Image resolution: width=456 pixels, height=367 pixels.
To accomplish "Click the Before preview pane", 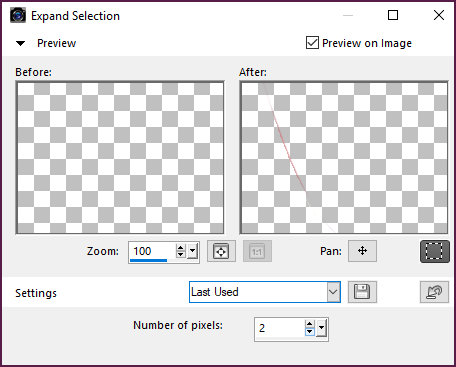I will (x=120, y=157).
